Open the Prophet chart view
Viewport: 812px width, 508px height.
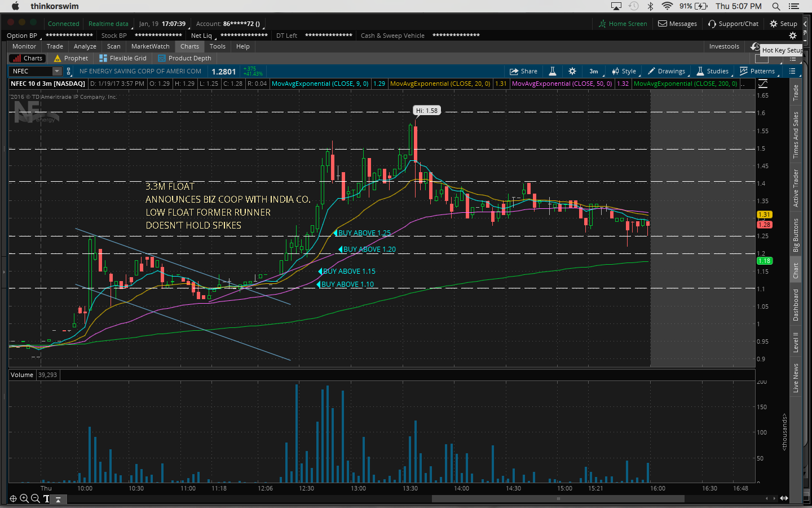pyautogui.click(x=71, y=58)
